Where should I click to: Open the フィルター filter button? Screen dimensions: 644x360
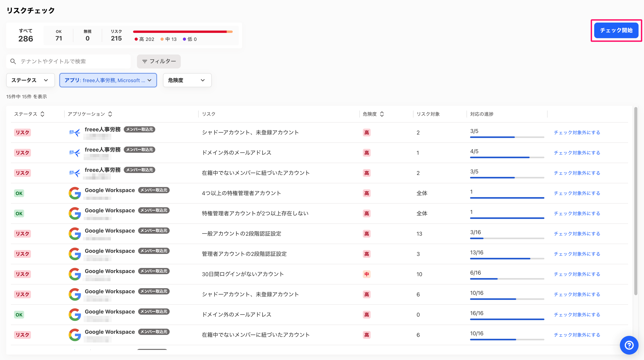(159, 61)
